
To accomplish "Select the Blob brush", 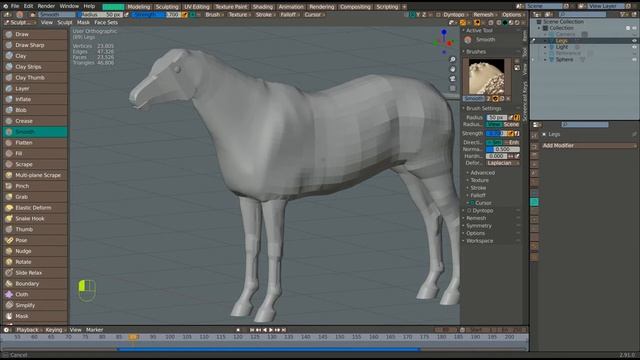I will [x=35, y=110].
